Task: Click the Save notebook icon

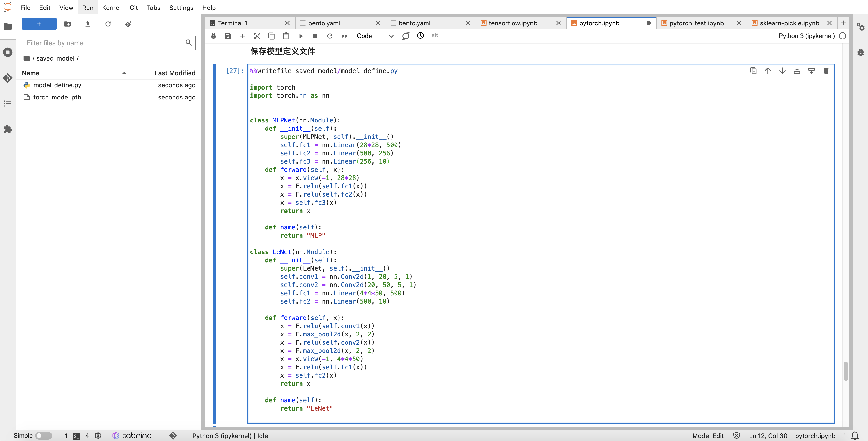Action: coord(228,36)
